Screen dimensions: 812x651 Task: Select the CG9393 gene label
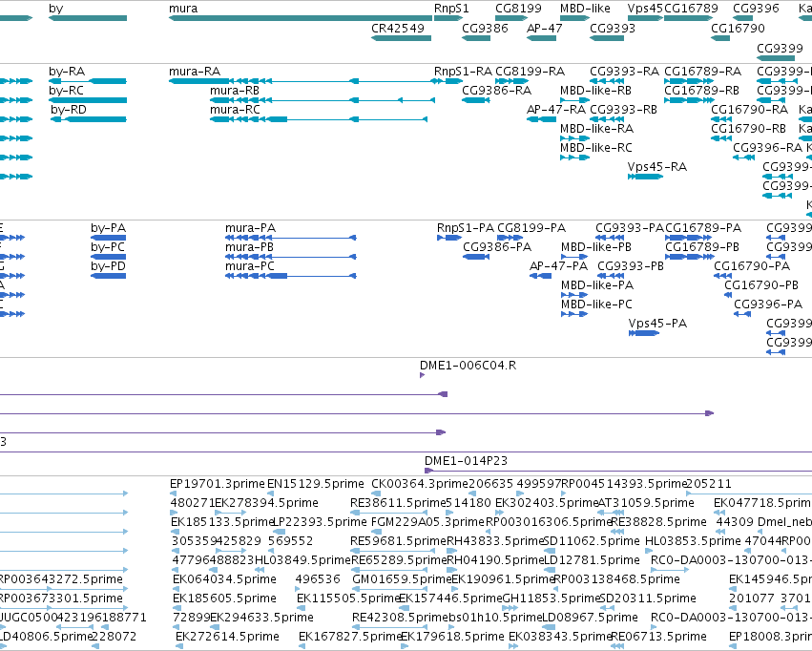tap(613, 28)
